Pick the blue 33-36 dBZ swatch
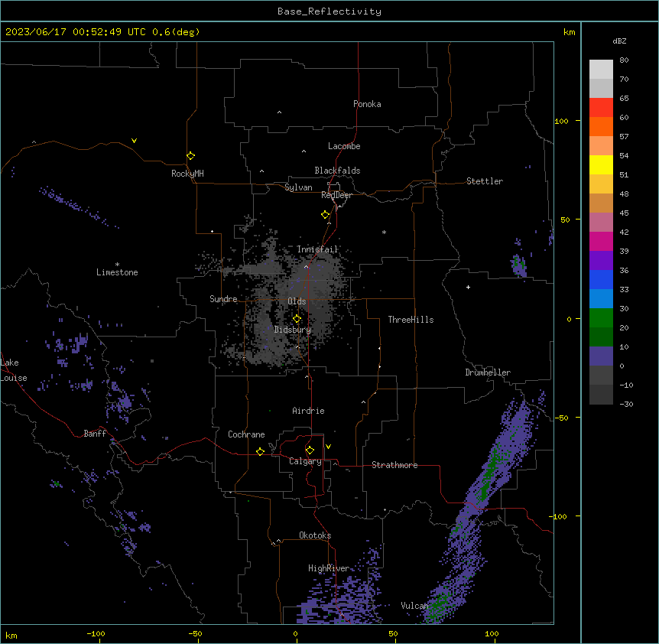The height and width of the screenshot is (644, 659). 601,279
